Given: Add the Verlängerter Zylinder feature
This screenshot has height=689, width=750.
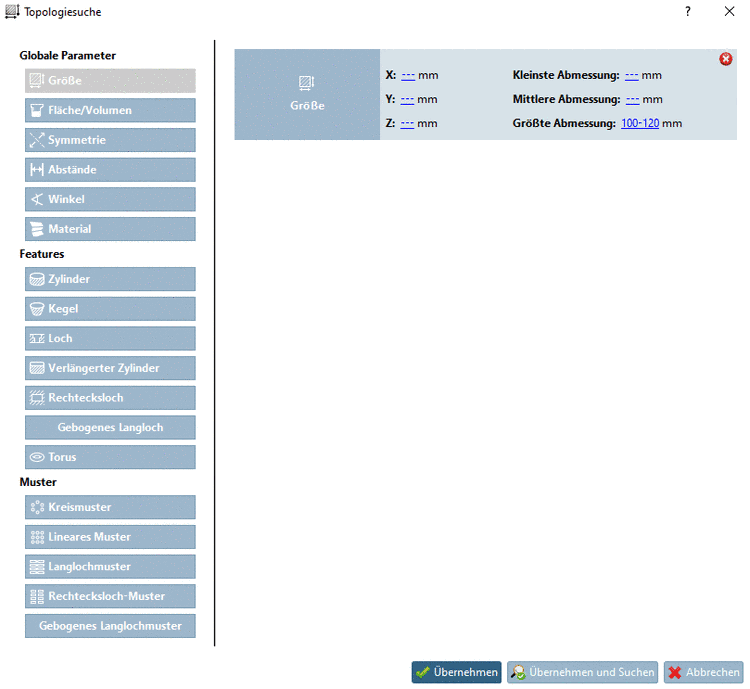Looking at the screenshot, I should pyautogui.click(x=110, y=368).
